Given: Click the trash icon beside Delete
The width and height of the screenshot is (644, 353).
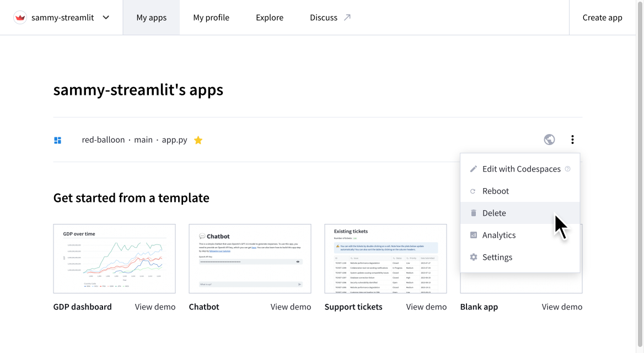Looking at the screenshot, I should pyautogui.click(x=473, y=213).
